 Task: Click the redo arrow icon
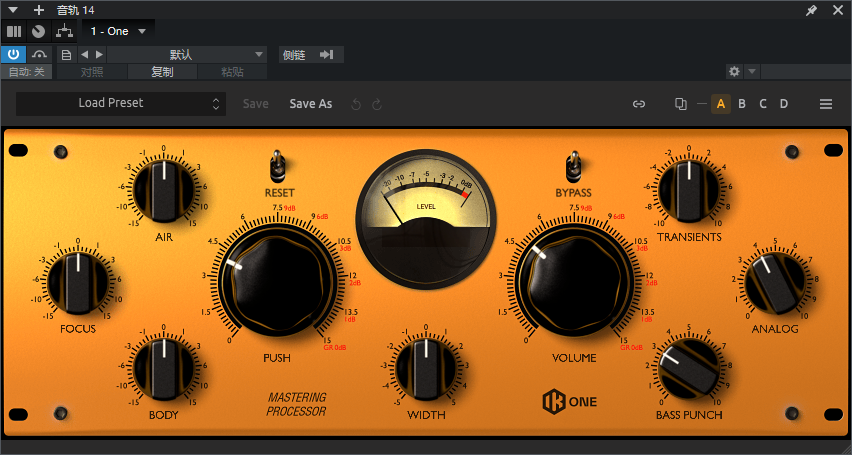click(377, 104)
